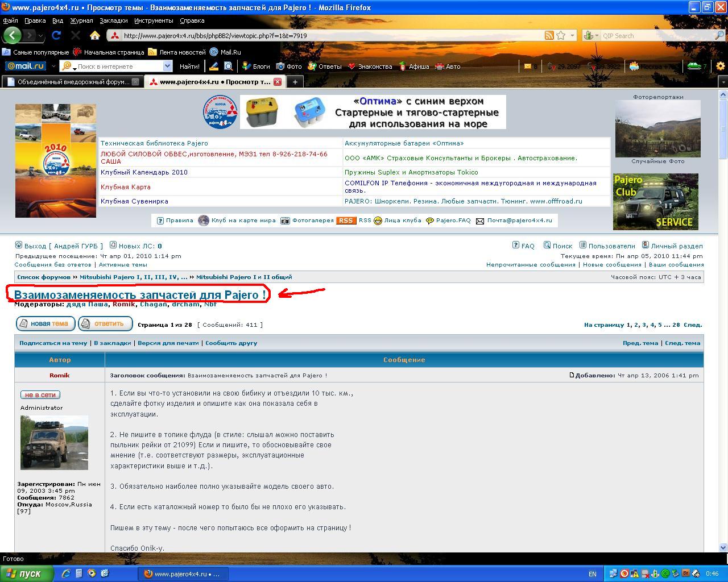Click the Home toolbar icon

pyautogui.click(x=95, y=35)
